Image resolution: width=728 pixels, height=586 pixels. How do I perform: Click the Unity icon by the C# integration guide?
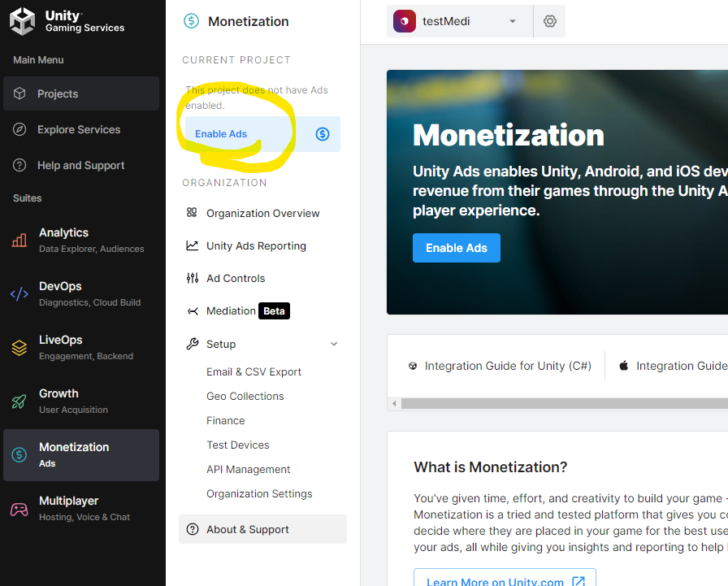[413, 366]
